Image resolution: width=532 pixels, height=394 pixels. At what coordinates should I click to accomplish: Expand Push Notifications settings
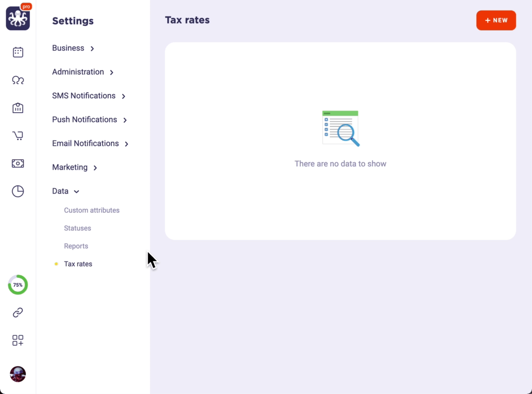coord(89,120)
